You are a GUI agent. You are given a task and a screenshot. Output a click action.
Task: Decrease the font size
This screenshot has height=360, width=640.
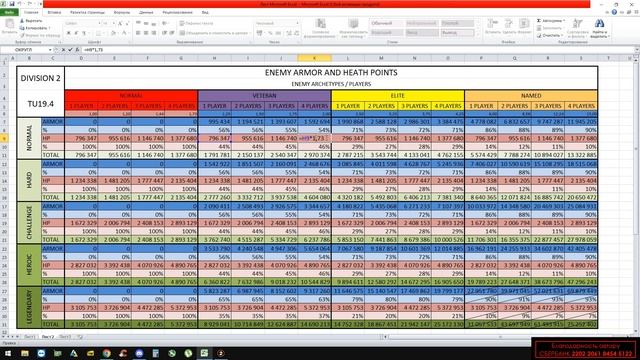[127, 24]
